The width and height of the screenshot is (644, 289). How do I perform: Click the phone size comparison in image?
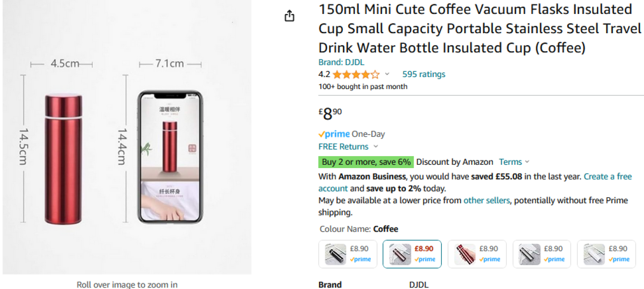coord(170,157)
